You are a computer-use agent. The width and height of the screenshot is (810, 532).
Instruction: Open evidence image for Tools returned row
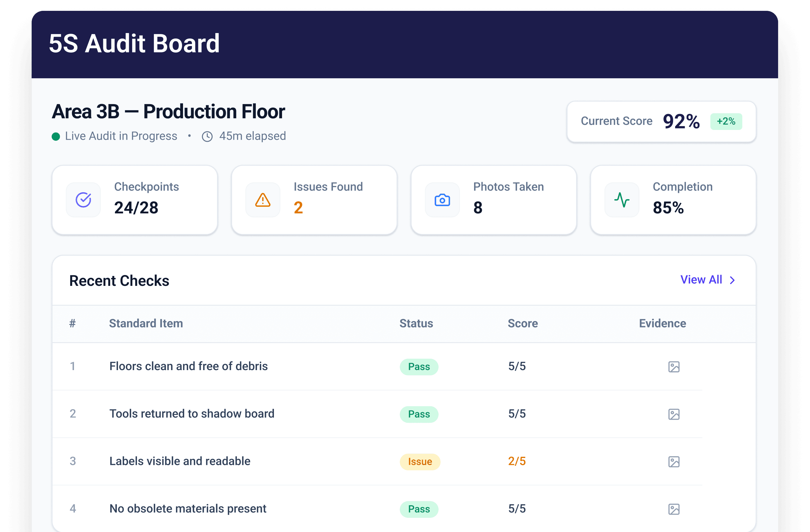coord(674,414)
